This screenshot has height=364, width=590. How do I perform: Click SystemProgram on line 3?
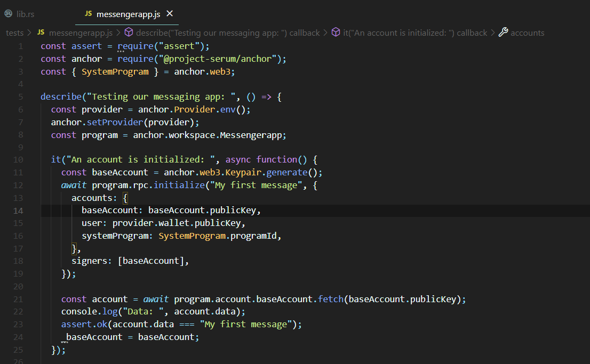115,72
